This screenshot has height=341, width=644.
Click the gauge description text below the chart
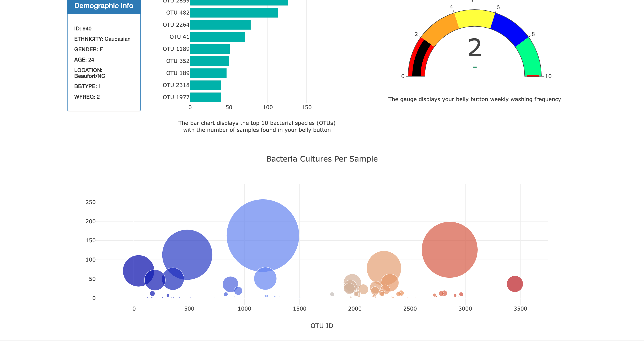point(474,99)
